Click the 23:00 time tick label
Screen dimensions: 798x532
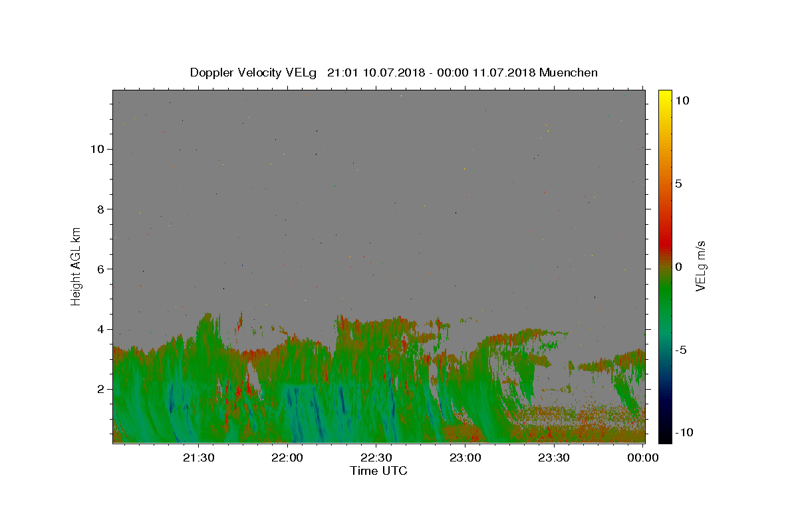(x=465, y=458)
